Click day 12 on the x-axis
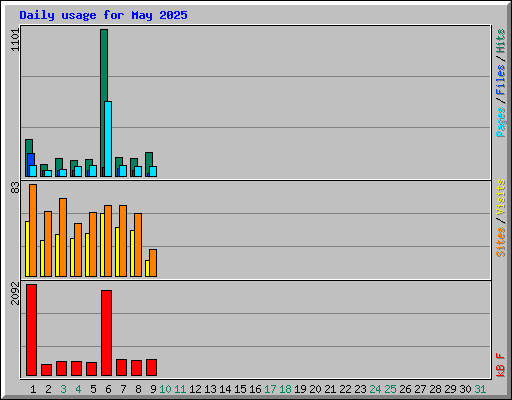The width and height of the screenshot is (512, 400). pyautogui.click(x=195, y=389)
